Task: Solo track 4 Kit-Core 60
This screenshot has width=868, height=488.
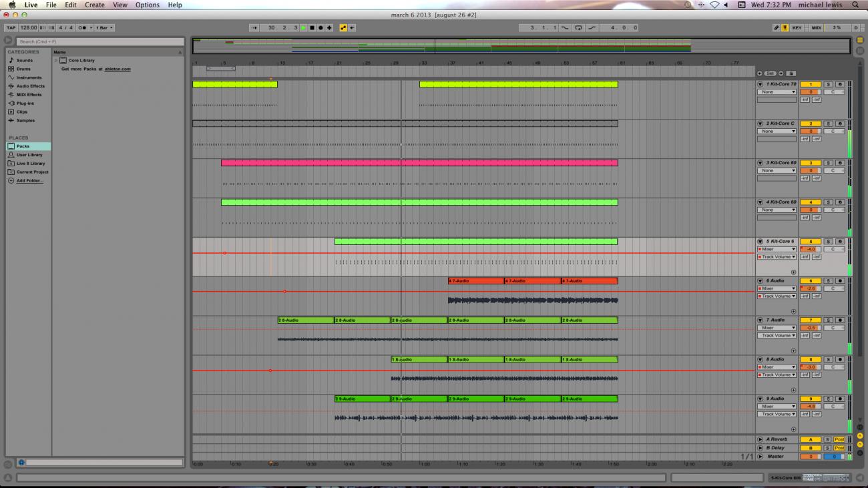Action: coord(828,202)
